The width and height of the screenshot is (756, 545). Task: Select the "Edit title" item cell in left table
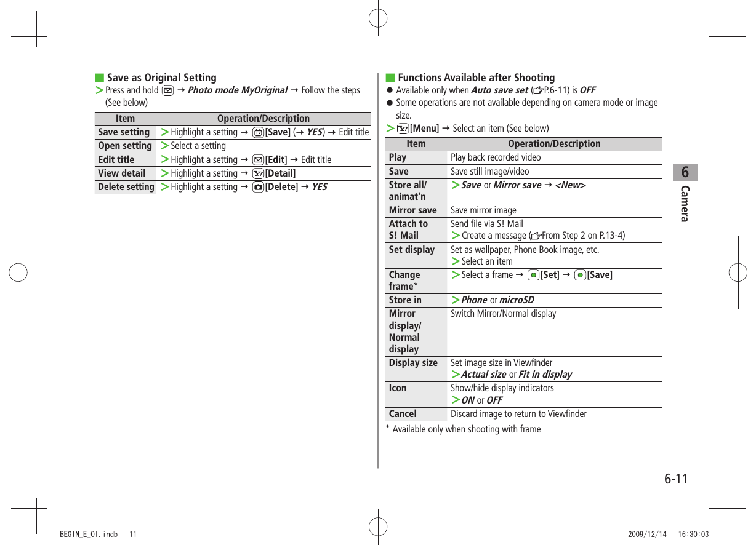click(126, 160)
